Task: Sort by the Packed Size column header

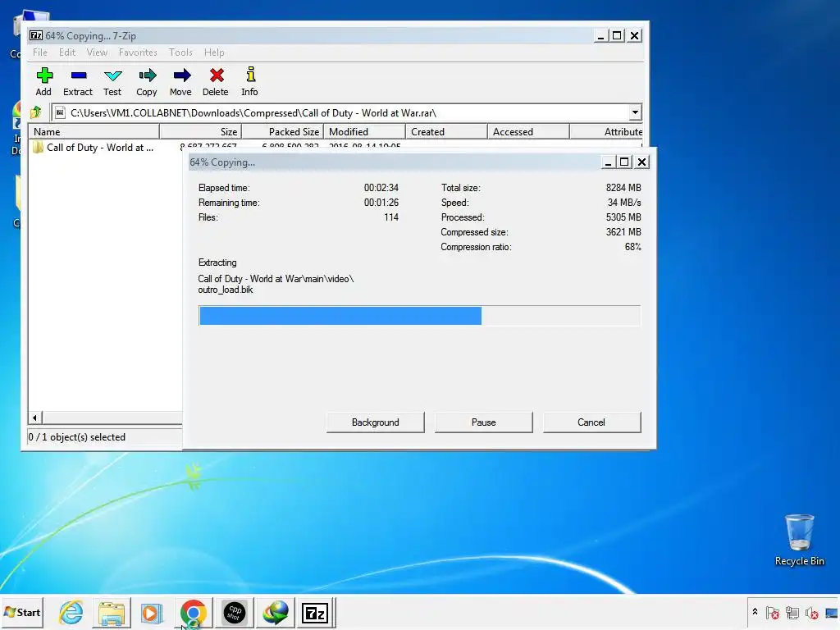Action: click(283, 132)
